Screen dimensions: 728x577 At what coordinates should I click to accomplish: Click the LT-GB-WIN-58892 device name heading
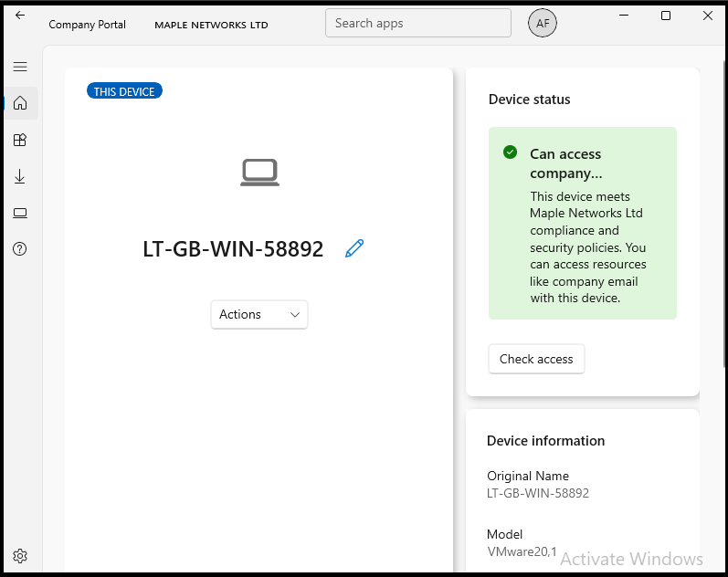point(233,249)
